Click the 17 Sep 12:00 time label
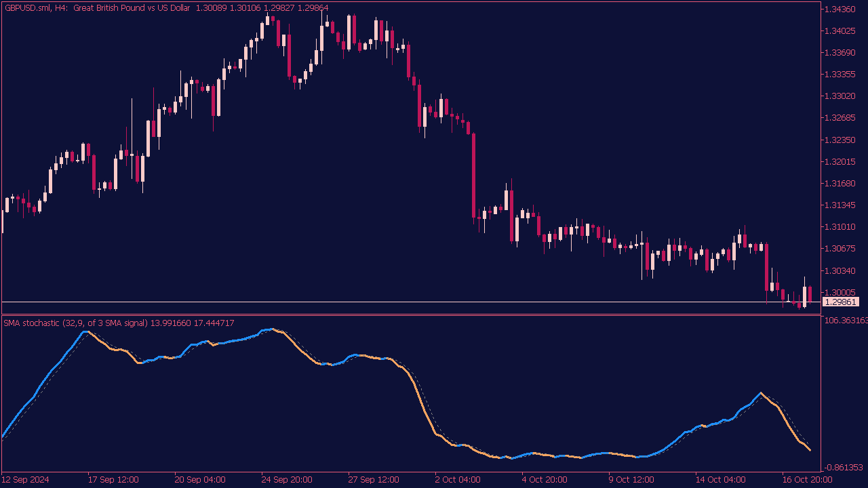This screenshot has height=488, width=868. [x=113, y=480]
